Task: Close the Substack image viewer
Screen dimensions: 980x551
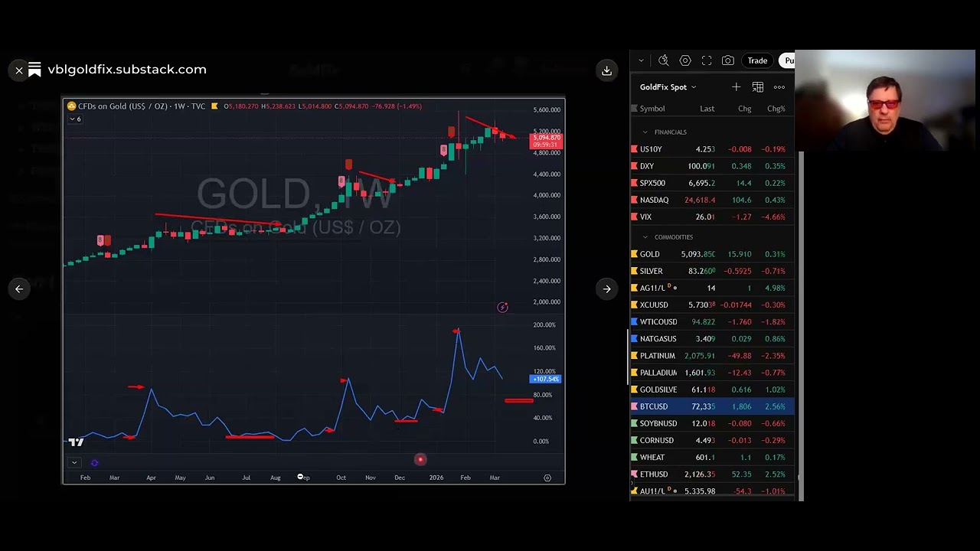Action: tap(19, 70)
